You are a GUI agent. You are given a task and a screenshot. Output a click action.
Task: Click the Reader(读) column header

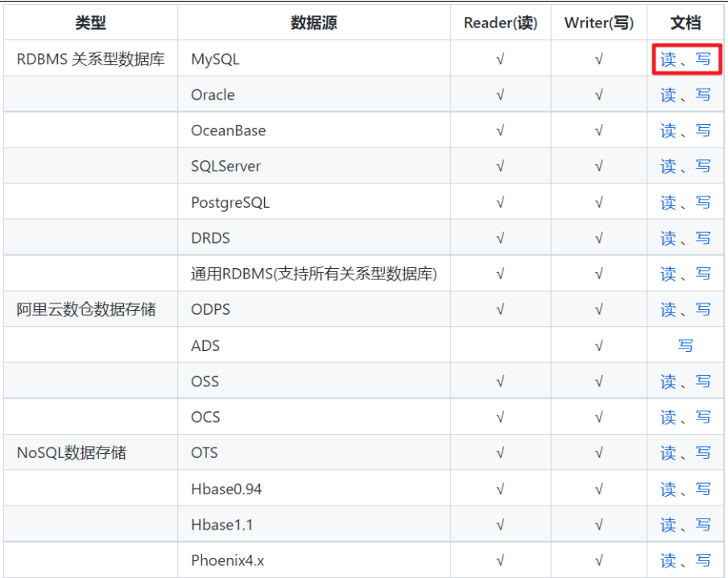click(x=501, y=23)
